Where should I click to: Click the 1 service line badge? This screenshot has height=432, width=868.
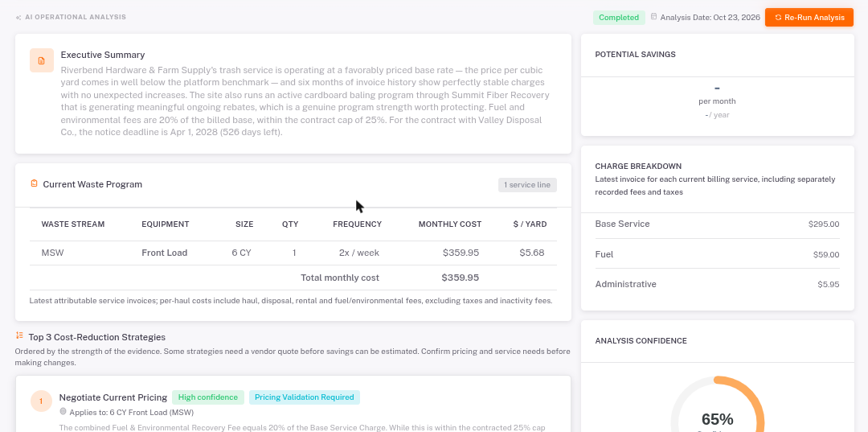click(527, 185)
